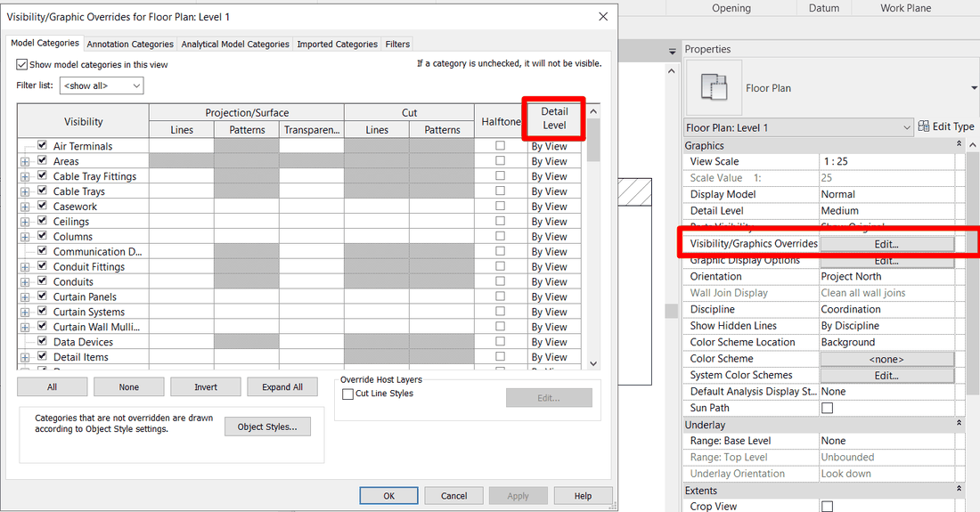The height and width of the screenshot is (512, 980).
Task: Click the Color Scheme <none> button
Action: (x=886, y=359)
